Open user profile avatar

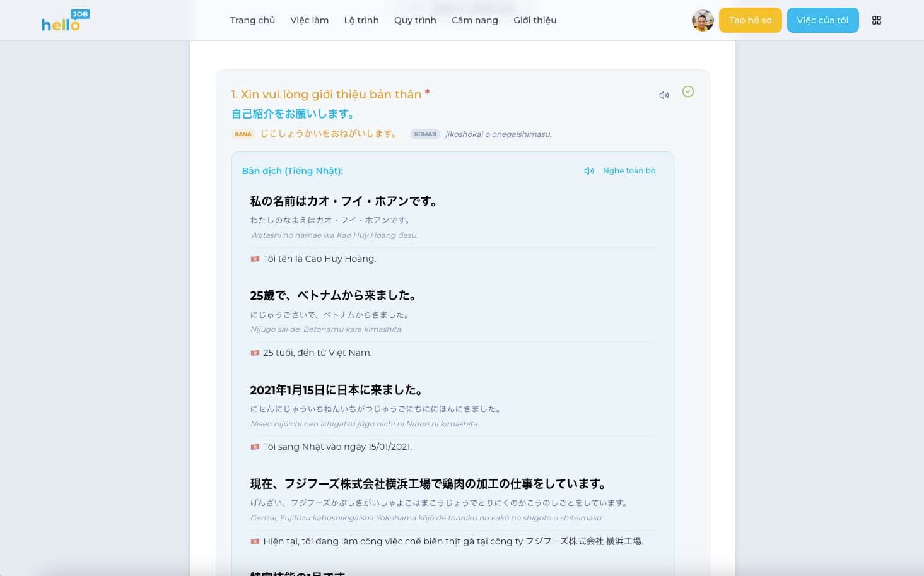coord(703,20)
